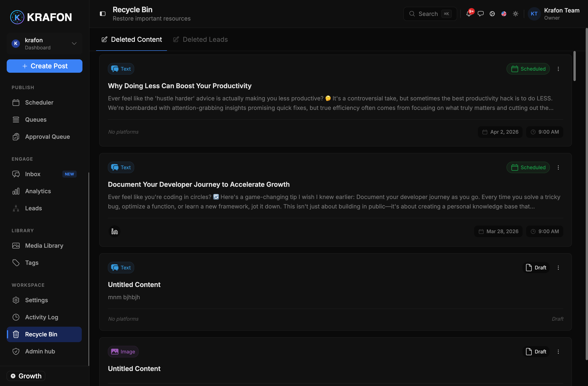The image size is (588, 386).
Task: Select the Deleted Content tab
Action: point(132,39)
